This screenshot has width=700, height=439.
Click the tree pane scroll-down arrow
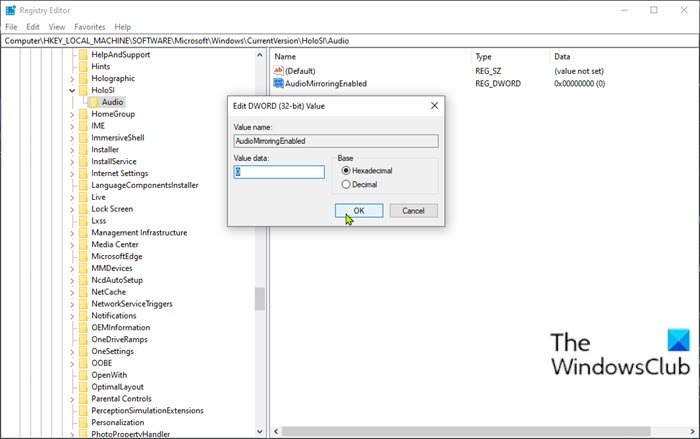click(260, 431)
